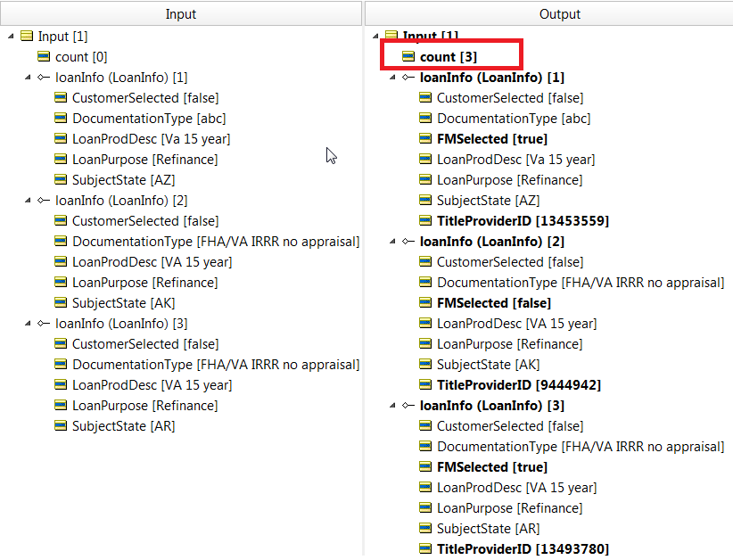Select FMSelected [true] under Output loanInfo [1]
Screen dimensions: 733x560
(x=492, y=139)
